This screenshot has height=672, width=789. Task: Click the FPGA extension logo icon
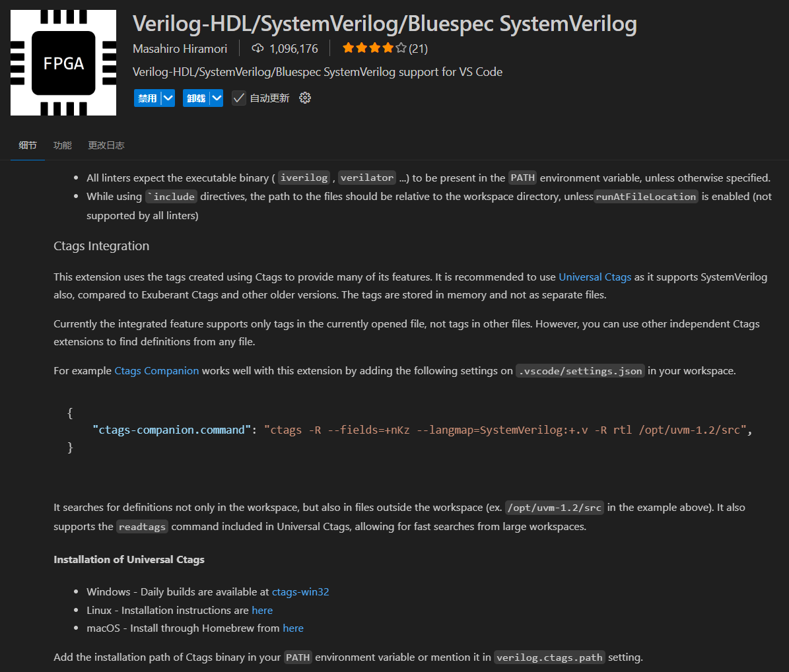coord(63,63)
